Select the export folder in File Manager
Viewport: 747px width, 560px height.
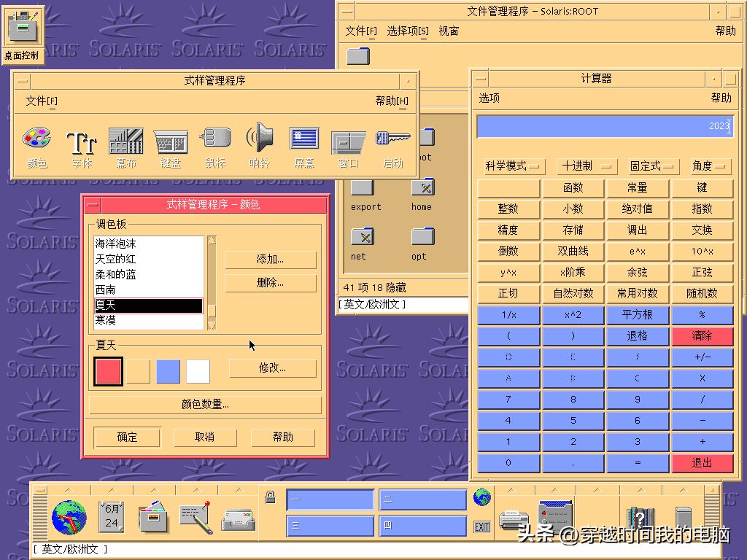click(363, 187)
